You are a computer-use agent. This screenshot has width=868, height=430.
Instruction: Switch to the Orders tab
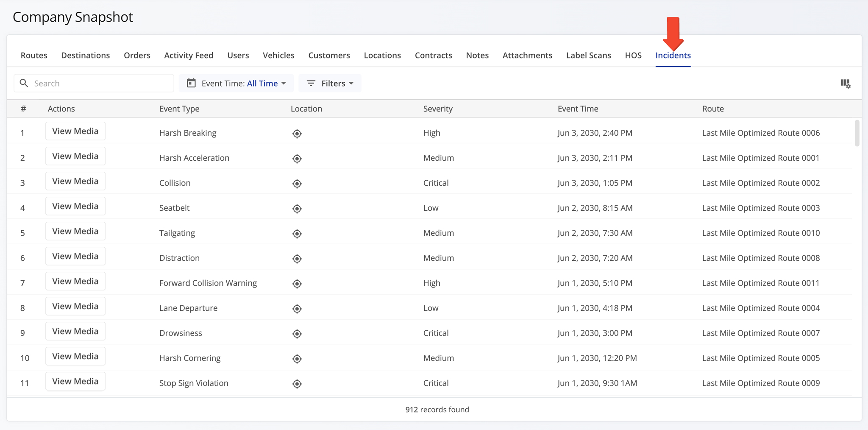point(137,55)
